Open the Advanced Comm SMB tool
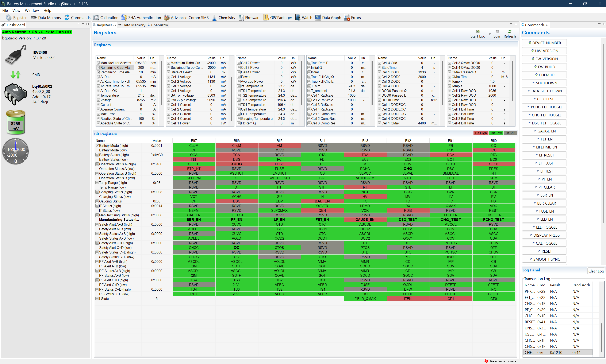Viewport: 606px width, 364px height. [186, 18]
